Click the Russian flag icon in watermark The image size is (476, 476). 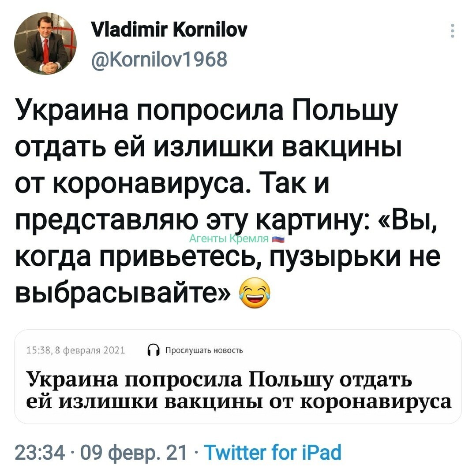pos(277,239)
